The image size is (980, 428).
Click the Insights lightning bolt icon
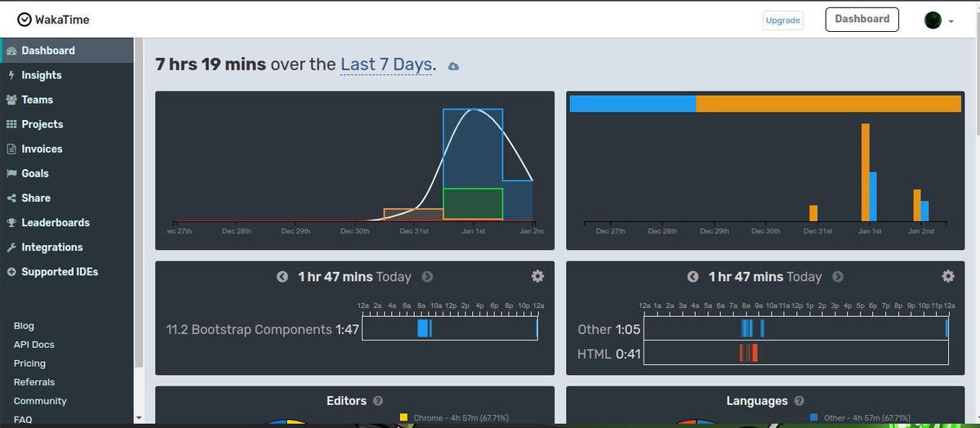click(x=11, y=75)
